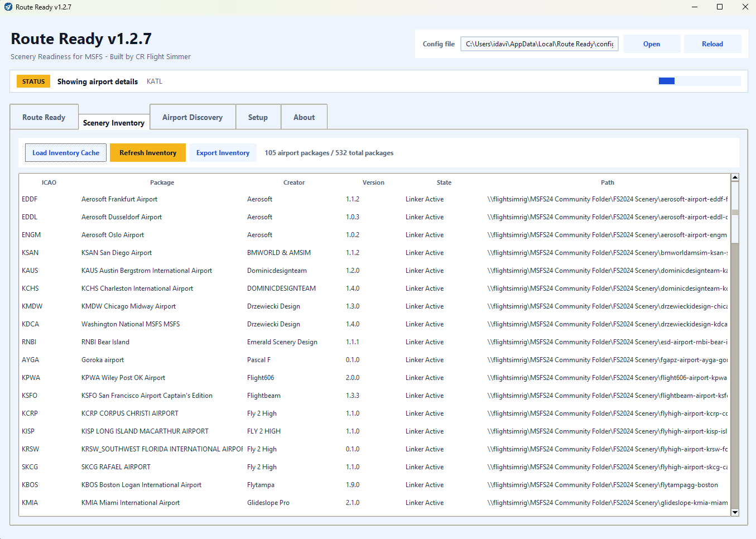Screen dimensions: 756x539
Task: Click Linker Active state in ENGM row
Action: point(425,235)
